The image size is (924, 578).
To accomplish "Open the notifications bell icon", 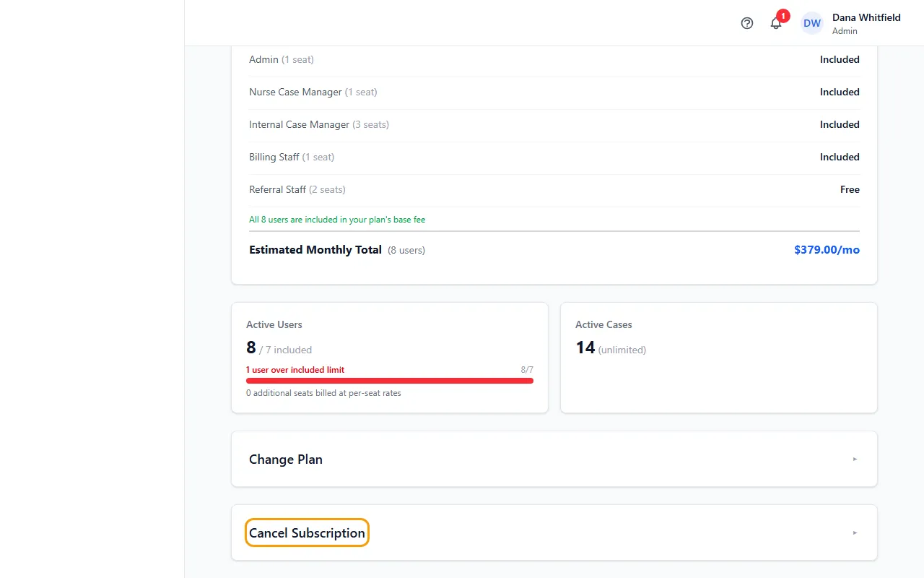I will pyautogui.click(x=776, y=23).
